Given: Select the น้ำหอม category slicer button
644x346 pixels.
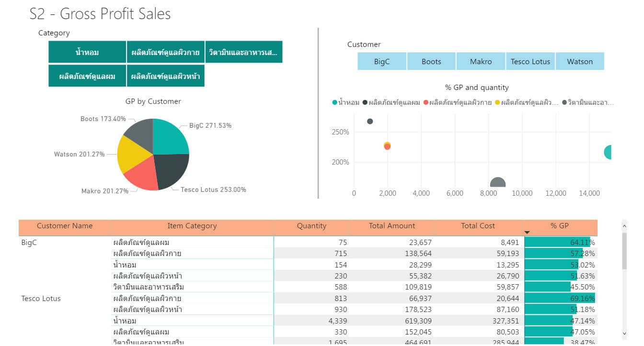Looking at the screenshot, I should [87, 52].
